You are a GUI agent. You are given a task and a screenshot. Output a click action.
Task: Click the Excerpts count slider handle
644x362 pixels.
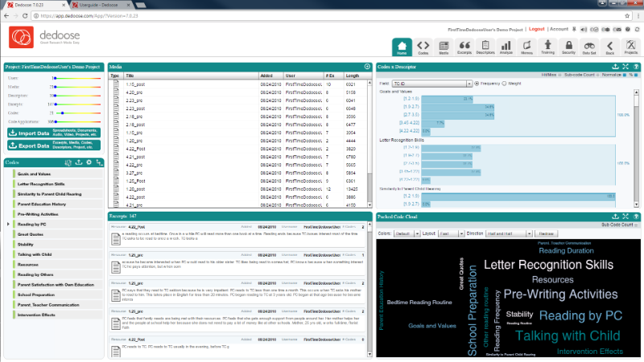[56, 105]
